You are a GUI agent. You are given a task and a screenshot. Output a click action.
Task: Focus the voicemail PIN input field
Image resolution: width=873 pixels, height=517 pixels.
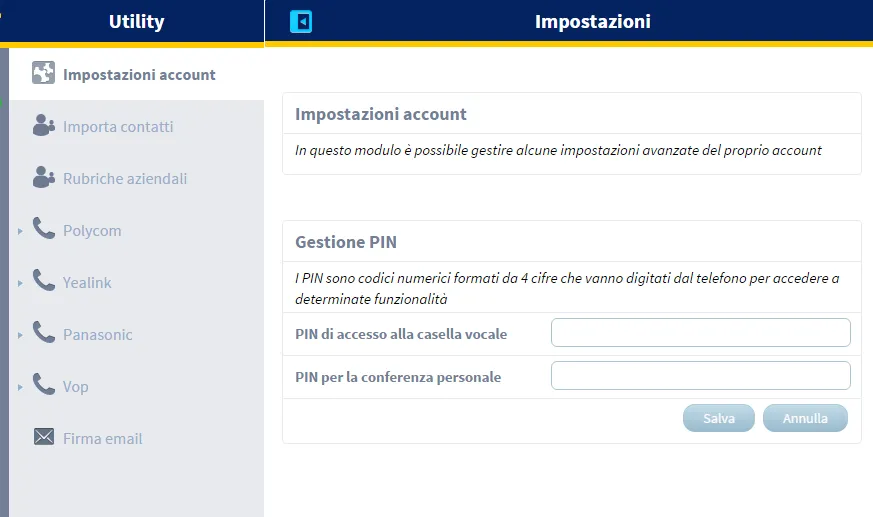point(700,333)
